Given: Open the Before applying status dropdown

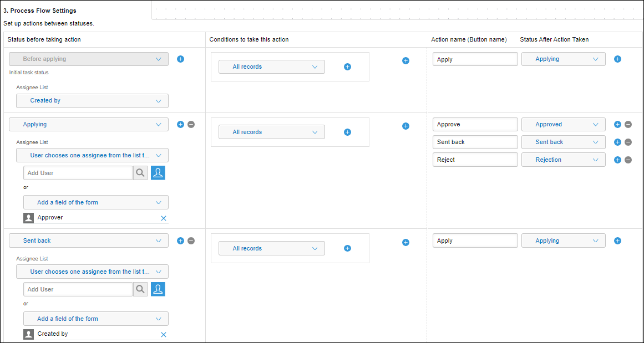Looking at the screenshot, I should click(x=89, y=59).
